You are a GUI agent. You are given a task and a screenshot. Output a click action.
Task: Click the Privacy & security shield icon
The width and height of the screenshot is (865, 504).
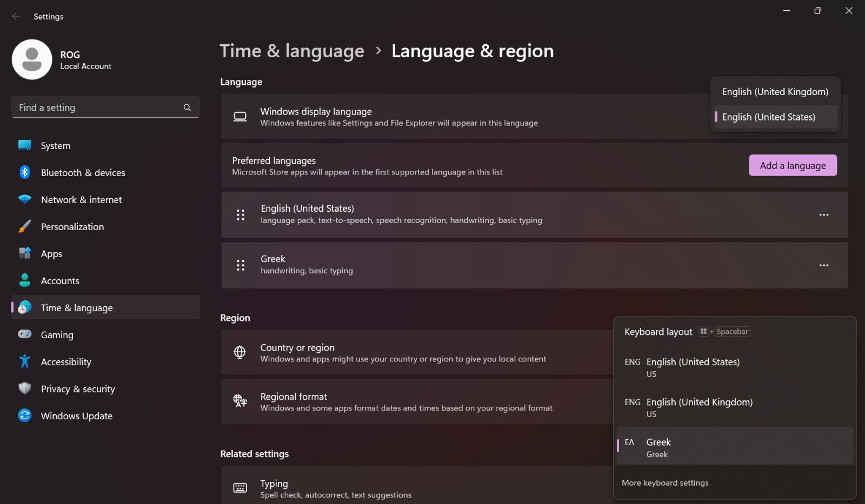click(x=25, y=388)
